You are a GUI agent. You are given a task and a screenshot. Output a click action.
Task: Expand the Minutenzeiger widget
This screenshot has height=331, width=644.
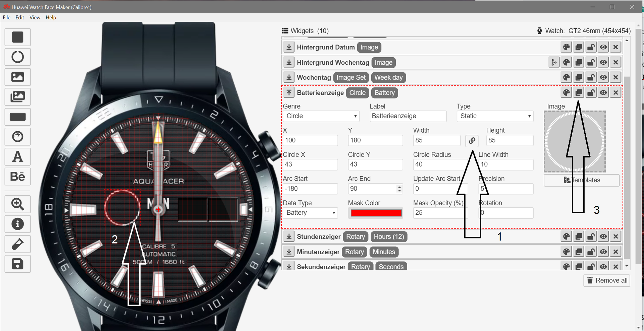click(289, 252)
